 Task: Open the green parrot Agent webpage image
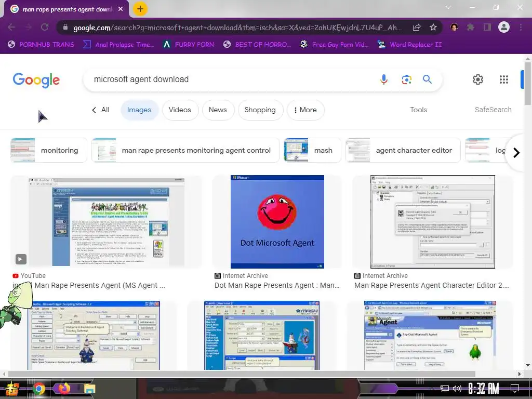tap(430, 335)
